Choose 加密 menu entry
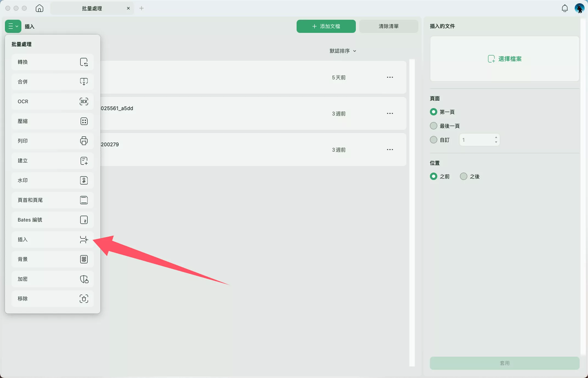Image resolution: width=588 pixels, height=378 pixels. coord(53,279)
